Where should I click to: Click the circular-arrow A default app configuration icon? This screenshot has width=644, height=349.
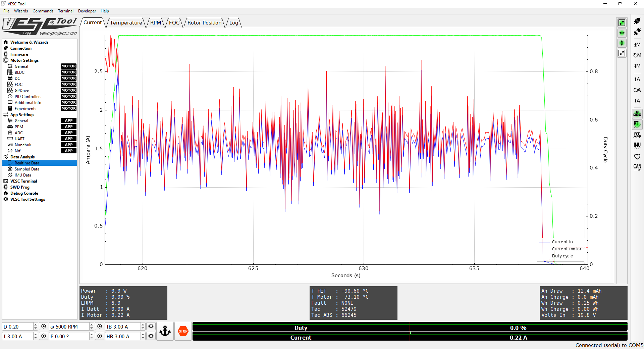tap(637, 90)
